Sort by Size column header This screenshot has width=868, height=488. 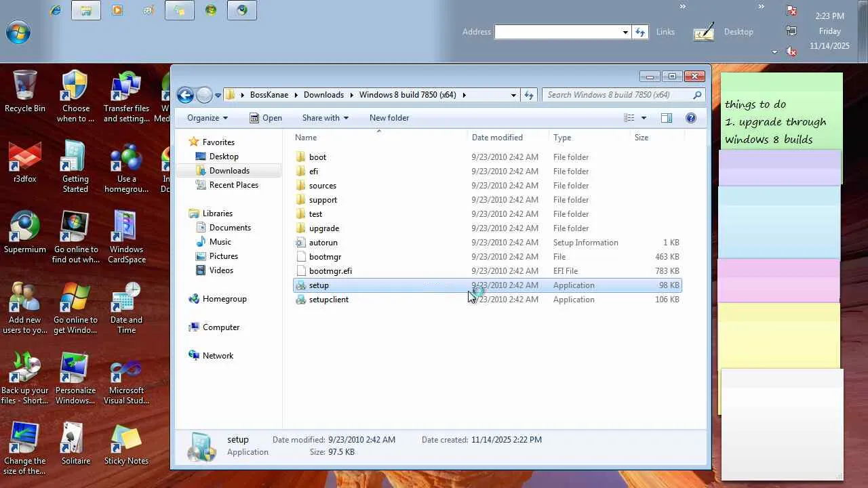pyautogui.click(x=657, y=138)
